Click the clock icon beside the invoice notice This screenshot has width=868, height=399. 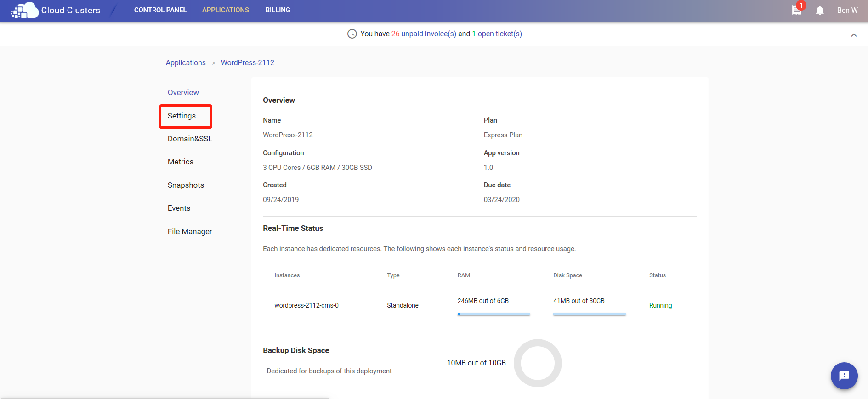pyautogui.click(x=352, y=34)
